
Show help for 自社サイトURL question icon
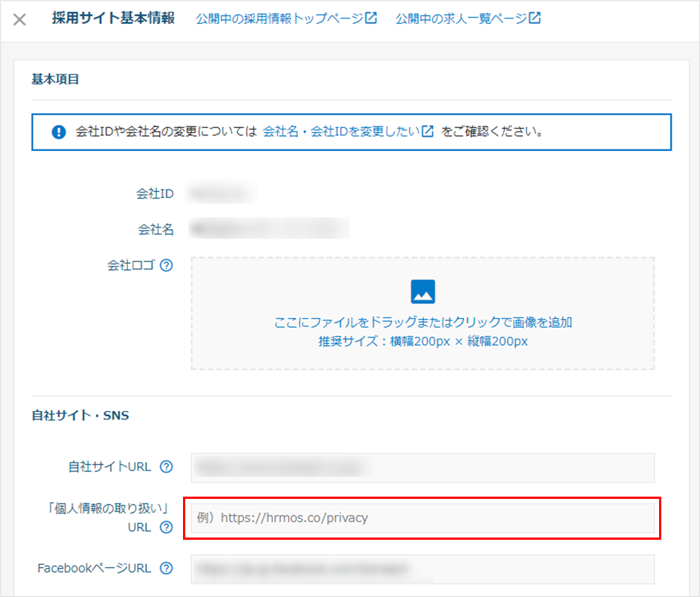tap(167, 467)
